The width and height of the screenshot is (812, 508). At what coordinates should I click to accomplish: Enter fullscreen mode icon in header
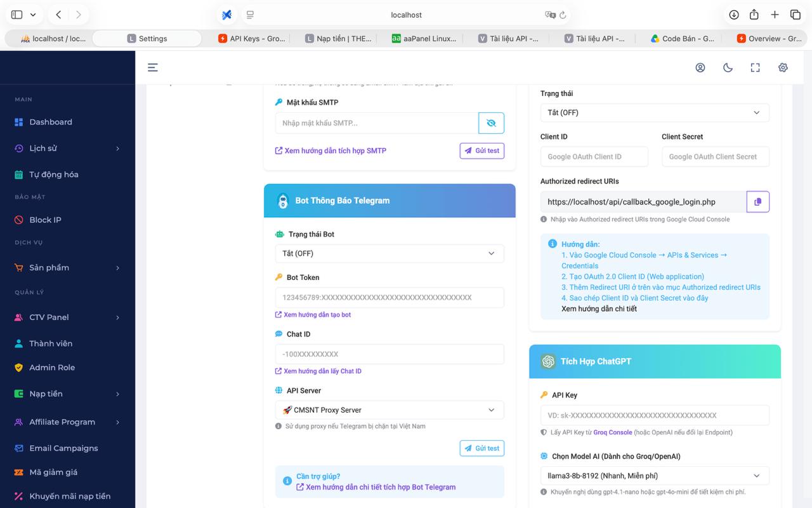(756, 67)
